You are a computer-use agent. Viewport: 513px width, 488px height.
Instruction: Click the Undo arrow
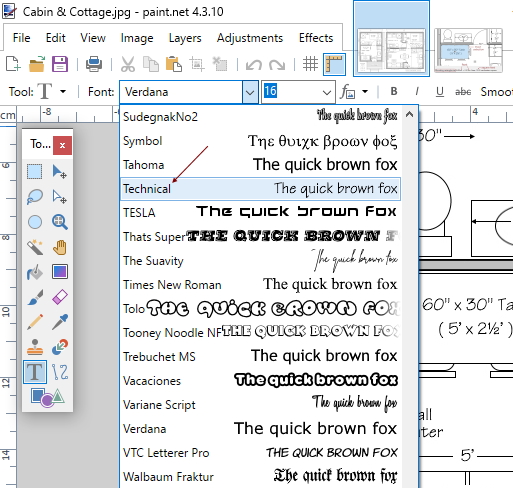(x=254, y=64)
